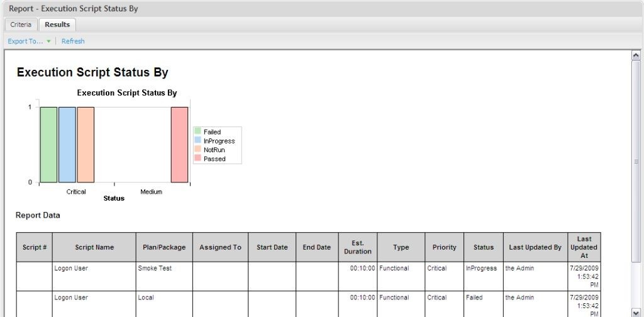The height and width of the screenshot is (317, 644).
Task: Click the Priority column header
Action: click(x=445, y=247)
